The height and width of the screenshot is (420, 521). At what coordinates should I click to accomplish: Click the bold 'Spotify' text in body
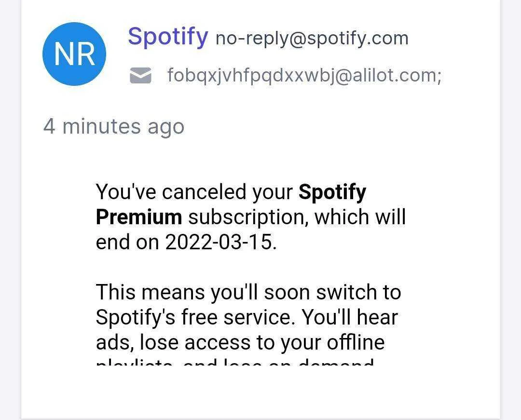332,192
